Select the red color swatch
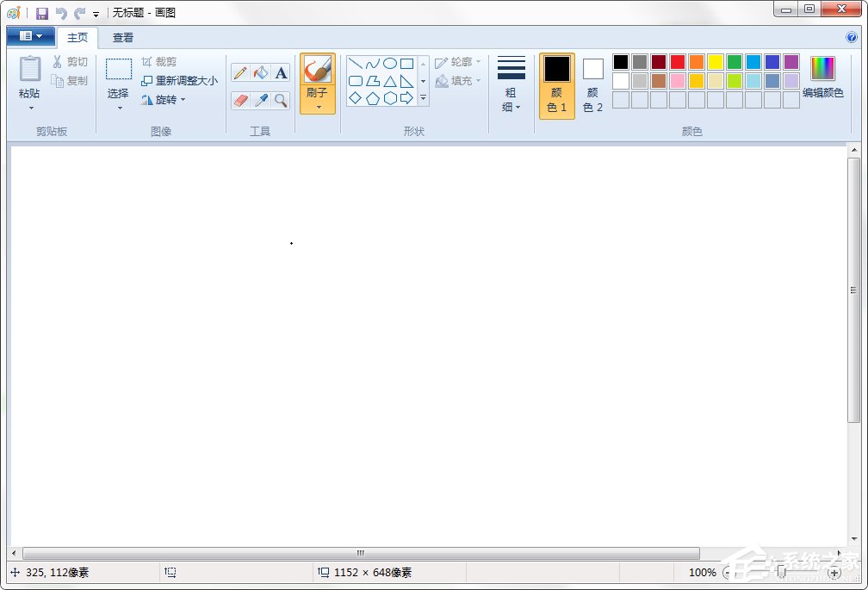The width and height of the screenshot is (868, 590). point(677,62)
